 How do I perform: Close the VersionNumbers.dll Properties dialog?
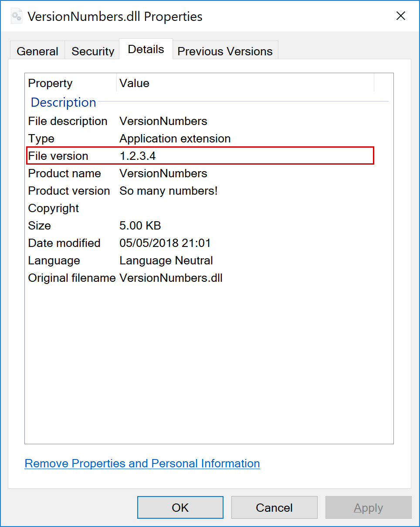click(400, 16)
